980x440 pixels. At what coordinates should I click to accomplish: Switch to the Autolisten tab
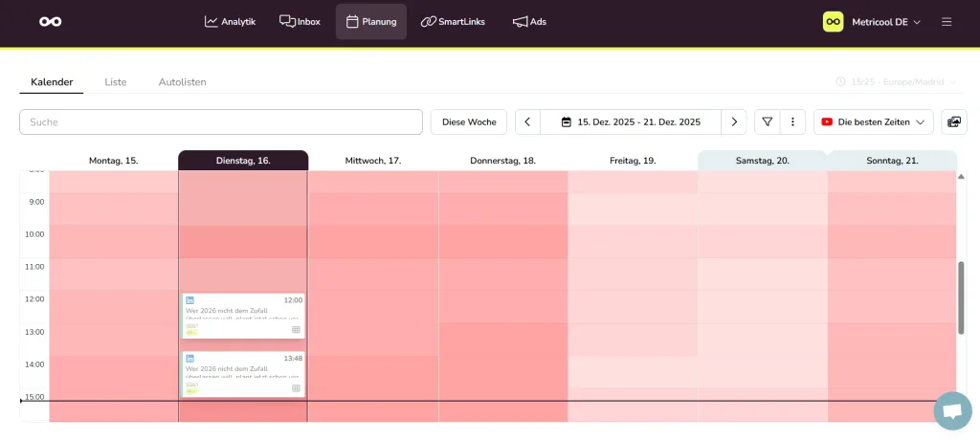(x=183, y=82)
